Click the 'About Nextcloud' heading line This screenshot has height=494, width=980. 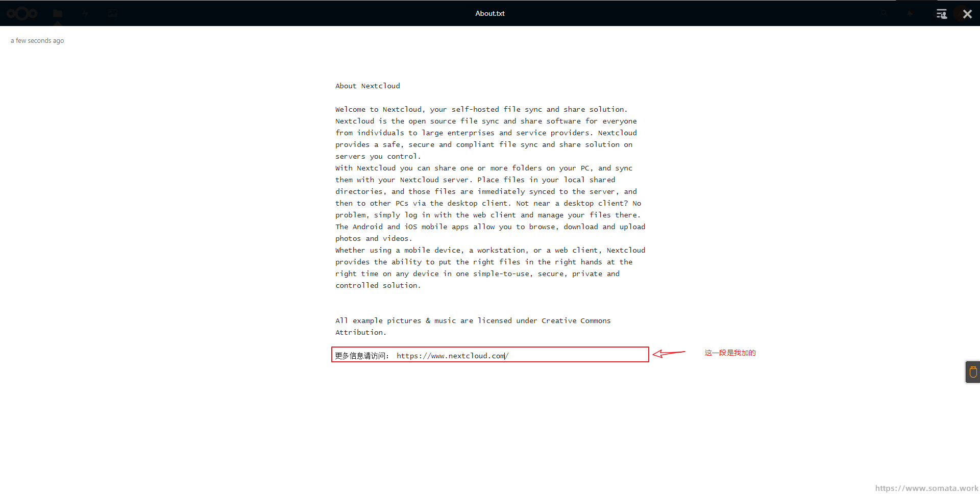coord(367,86)
